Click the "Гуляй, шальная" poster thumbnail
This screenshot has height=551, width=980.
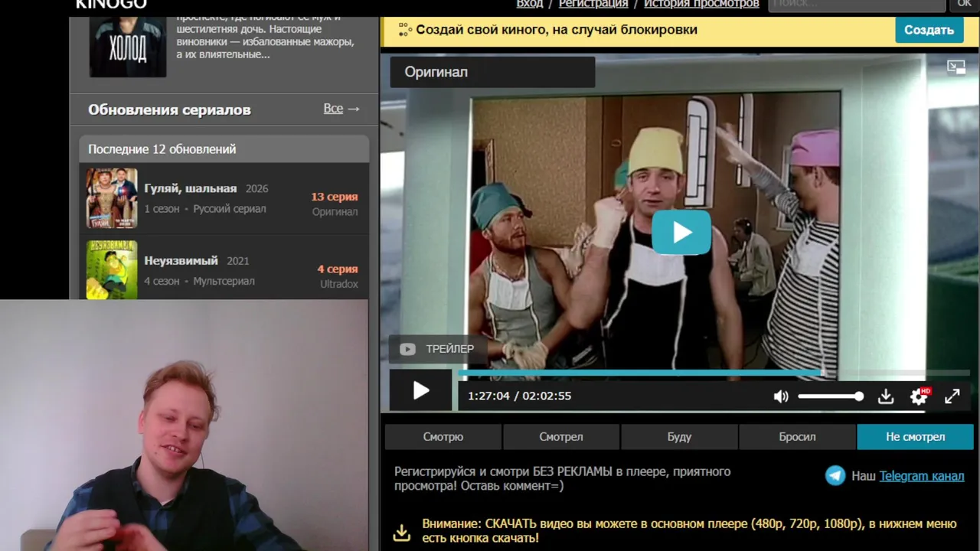[x=112, y=198]
